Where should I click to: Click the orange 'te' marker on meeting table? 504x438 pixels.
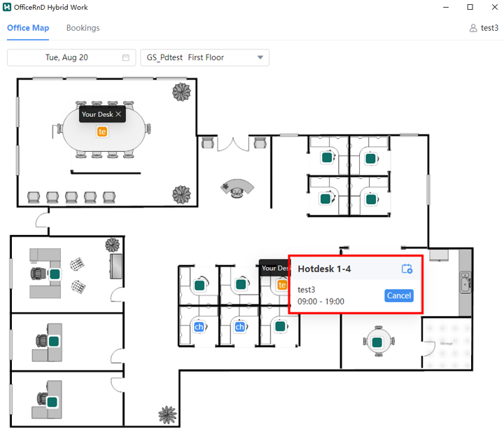pos(102,132)
